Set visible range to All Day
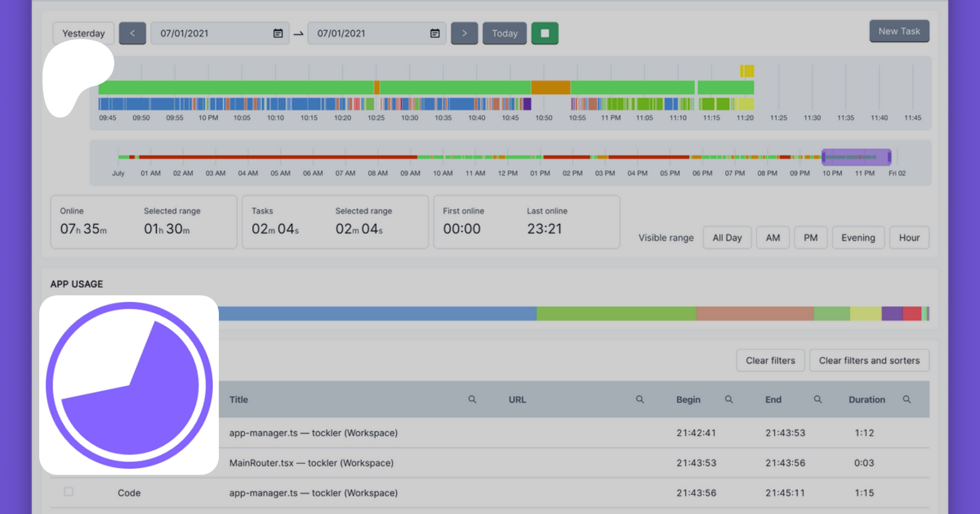The width and height of the screenshot is (980, 514). [727, 238]
